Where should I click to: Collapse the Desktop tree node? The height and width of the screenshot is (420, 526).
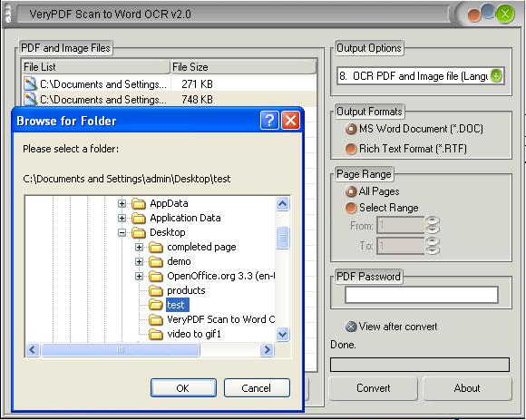[x=122, y=232]
